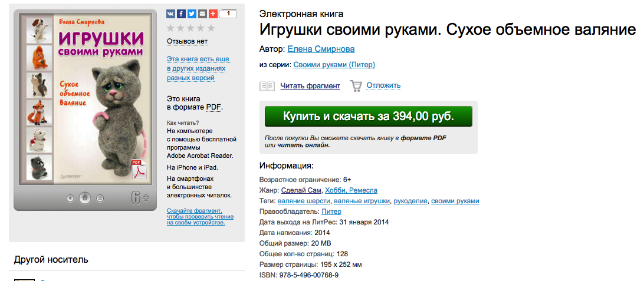Click 'Дата выхода на ЛитРес: 31 января 2014'

pos(324,222)
